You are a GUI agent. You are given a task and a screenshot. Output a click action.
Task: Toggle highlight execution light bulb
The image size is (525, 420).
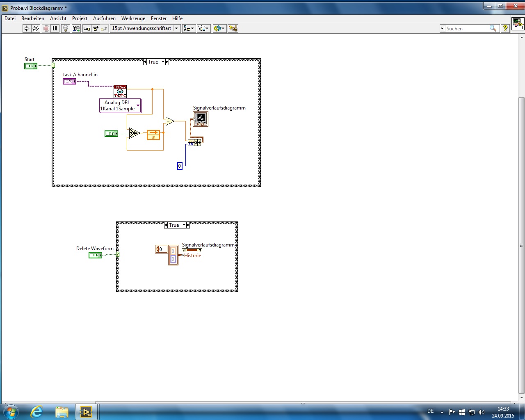(65, 28)
